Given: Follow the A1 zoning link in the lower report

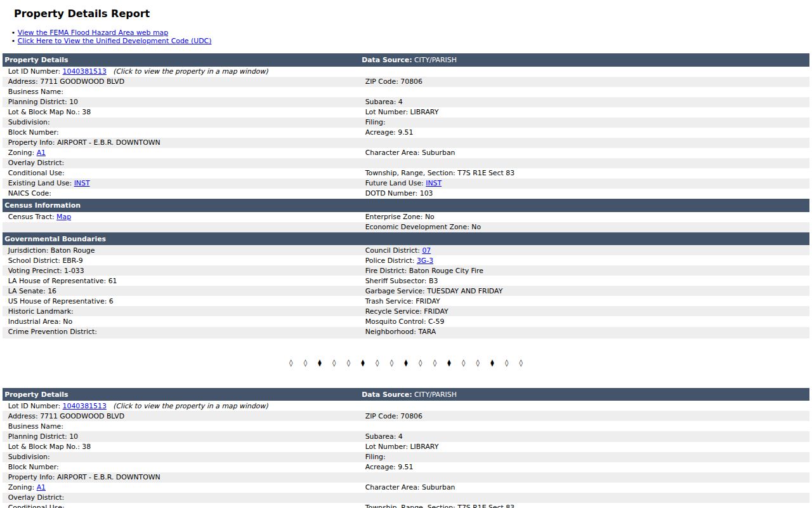Looking at the screenshot, I should 41,487.
